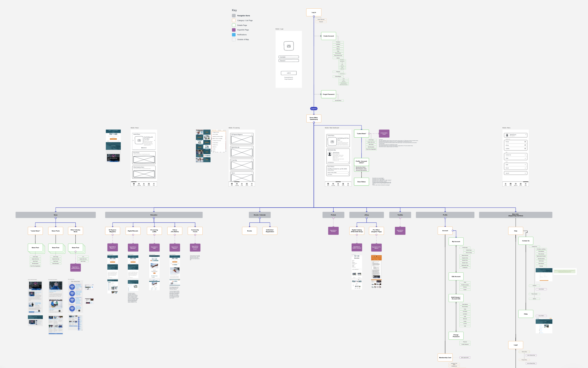This screenshot has width=588, height=368.
Task: Click external-link icon beside eShop menu row
Action: [525, 145]
